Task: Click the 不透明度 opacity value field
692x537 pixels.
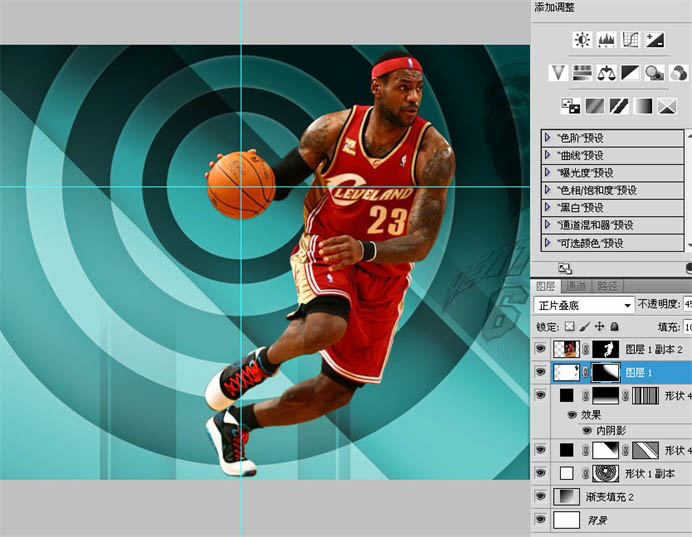Action: coord(687,304)
